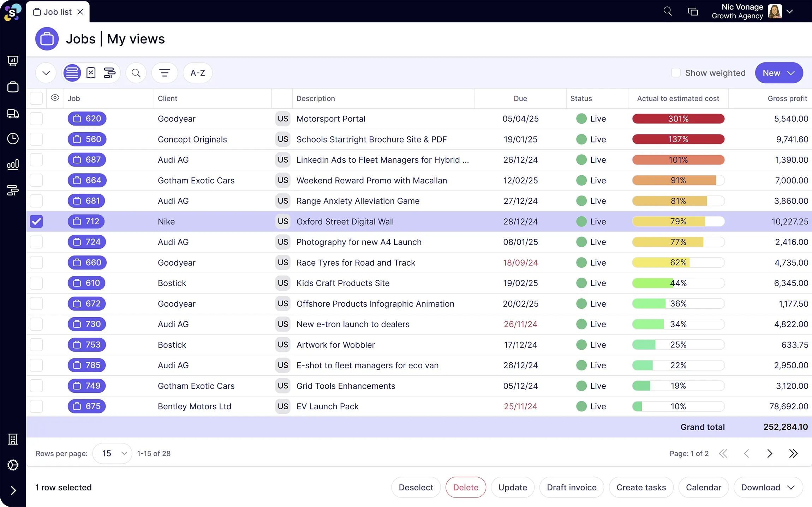Open the Rows per page dropdown
Screen dimensions: 812x507
click(x=112, y=453)
